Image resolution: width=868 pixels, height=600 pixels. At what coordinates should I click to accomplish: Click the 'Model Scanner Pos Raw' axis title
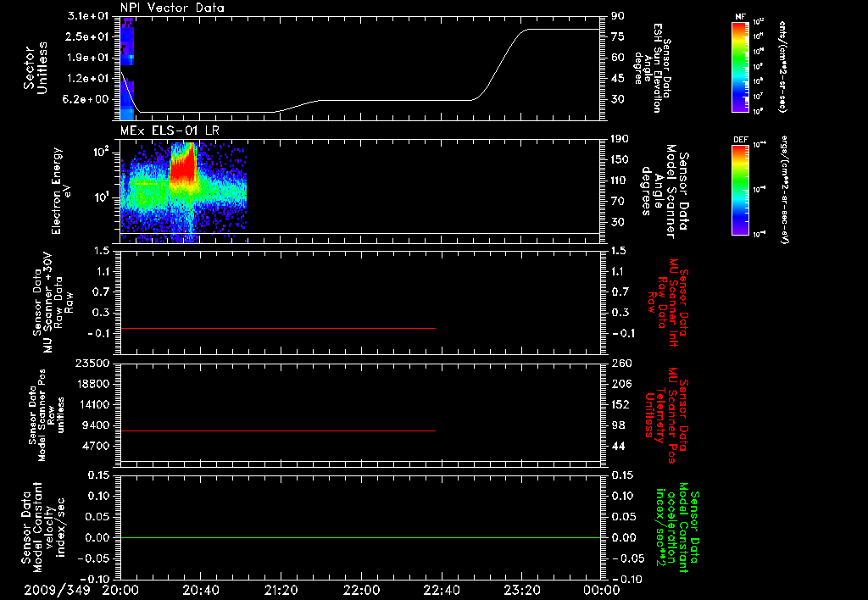point(47,415)
